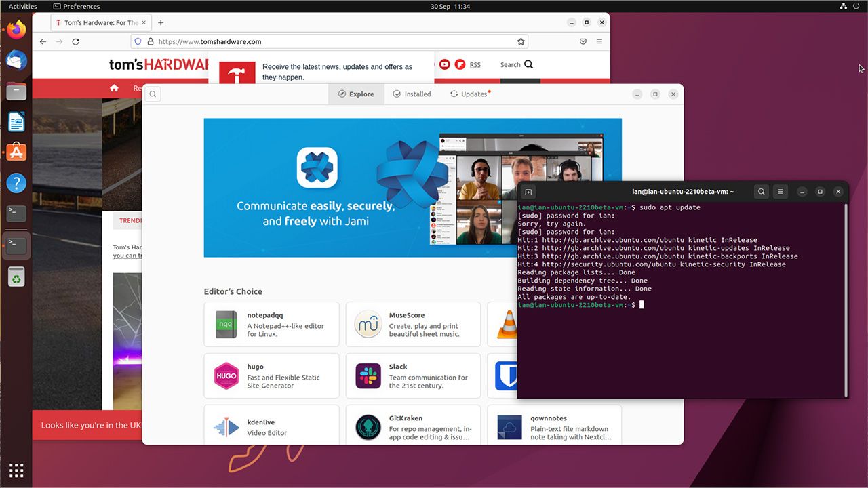
Task: Open the terminal hamburger menu
Action: coord(781,192)
